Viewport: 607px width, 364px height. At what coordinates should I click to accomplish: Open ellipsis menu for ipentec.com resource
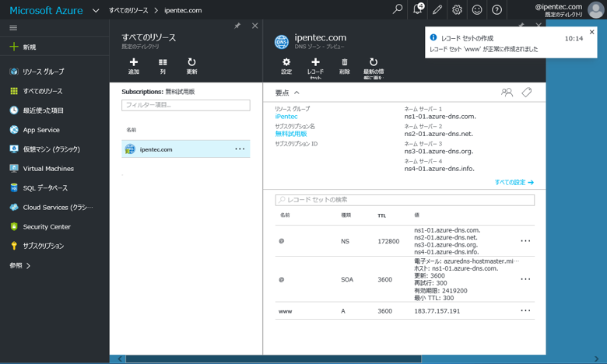(240, 149)
